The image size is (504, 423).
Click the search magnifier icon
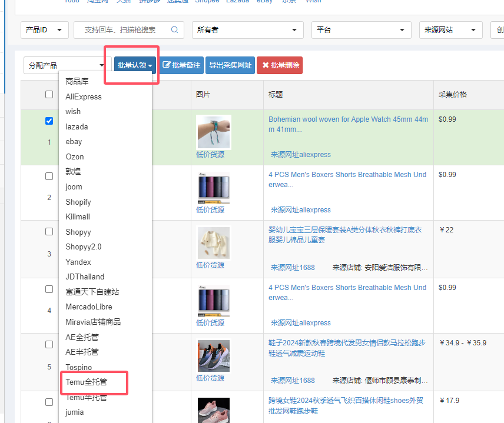174,30
